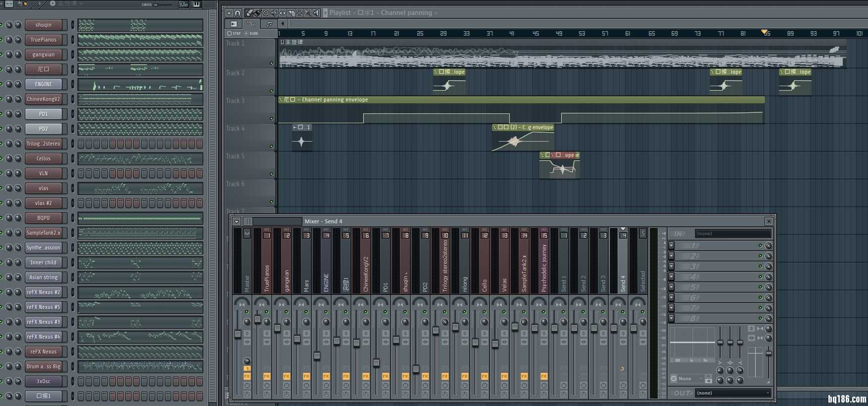Open effect slot 5 dropdown arrow
This screenshot has width=868, height=406.
click(x=671, y=287)
